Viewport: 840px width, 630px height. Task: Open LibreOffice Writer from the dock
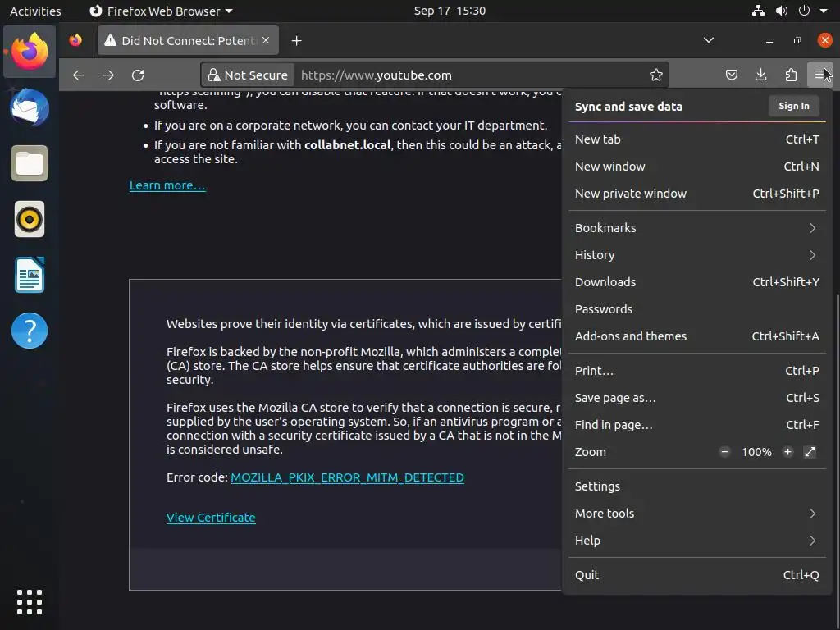[x=30, y=275]
